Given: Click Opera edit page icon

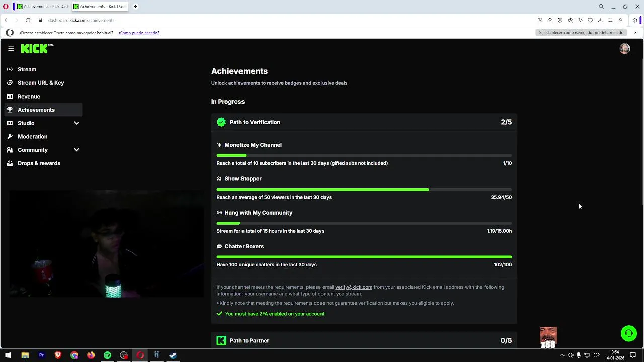Looking at the screenshot, I should pyautogui.click(x=540, y=20).
